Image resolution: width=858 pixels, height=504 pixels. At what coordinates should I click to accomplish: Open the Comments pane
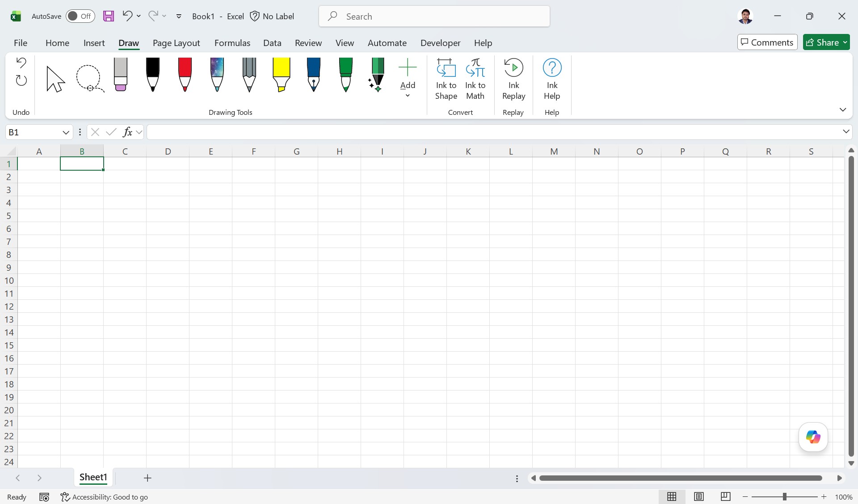[767, 42]
